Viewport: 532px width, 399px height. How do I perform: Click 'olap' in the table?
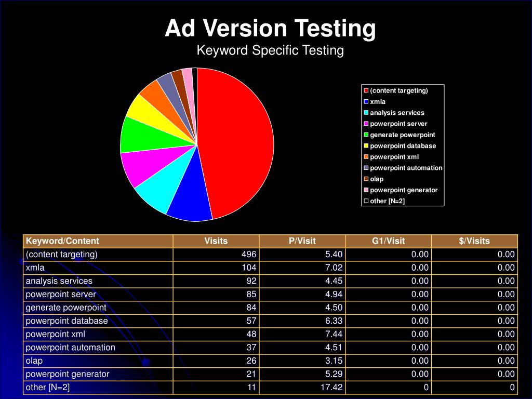[x=34, y=361]
